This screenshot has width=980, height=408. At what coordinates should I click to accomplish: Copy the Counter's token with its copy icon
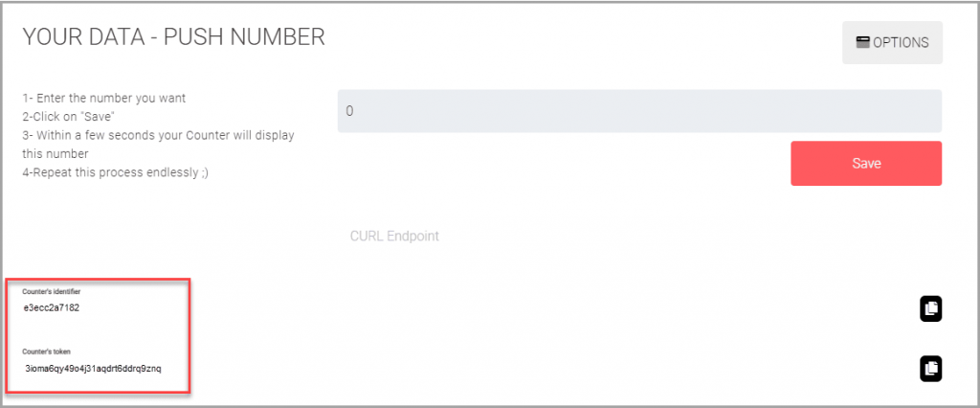pyautogui.click(x=930, y=369)
